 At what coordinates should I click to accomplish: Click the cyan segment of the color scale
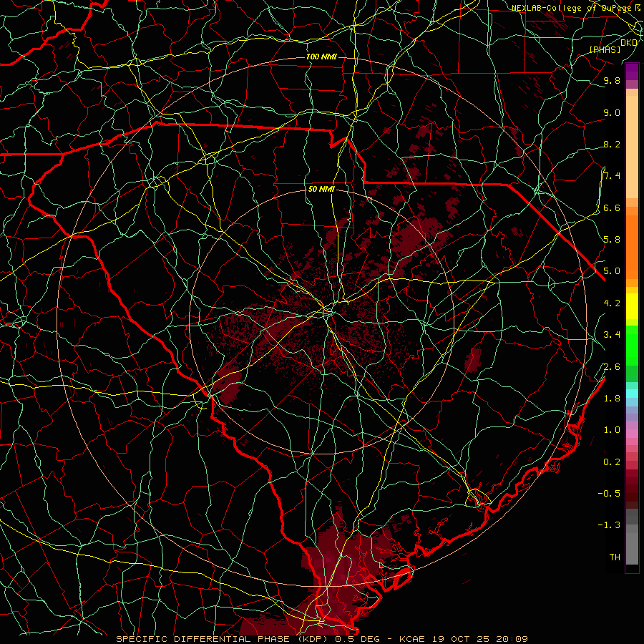632,393
